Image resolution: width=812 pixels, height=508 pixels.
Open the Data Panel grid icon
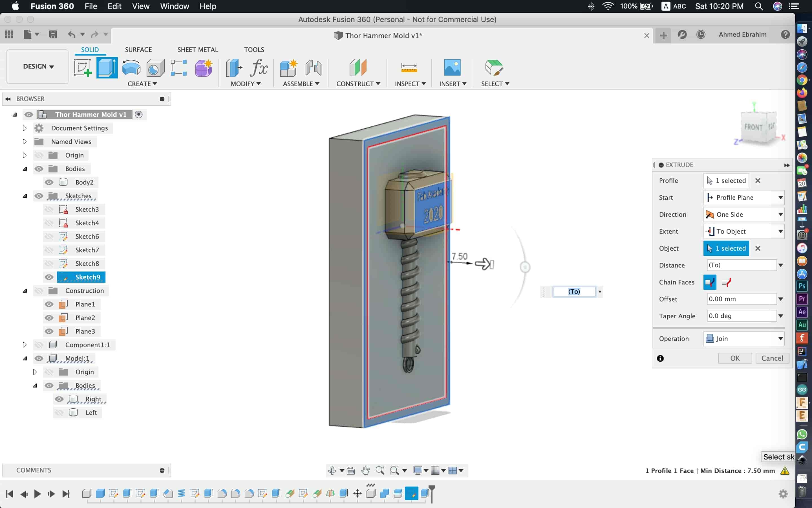[x=9, y=34]
